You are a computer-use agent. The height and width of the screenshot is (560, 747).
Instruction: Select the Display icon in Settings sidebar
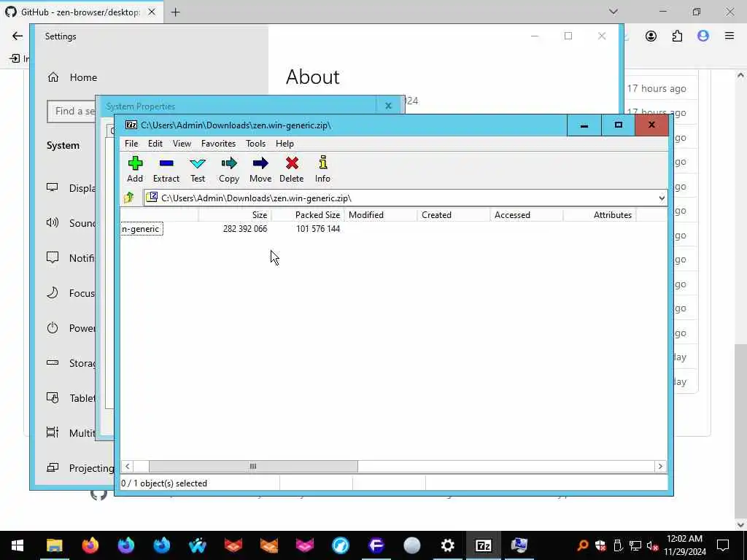pyautogui.click(x=53, y=187)
